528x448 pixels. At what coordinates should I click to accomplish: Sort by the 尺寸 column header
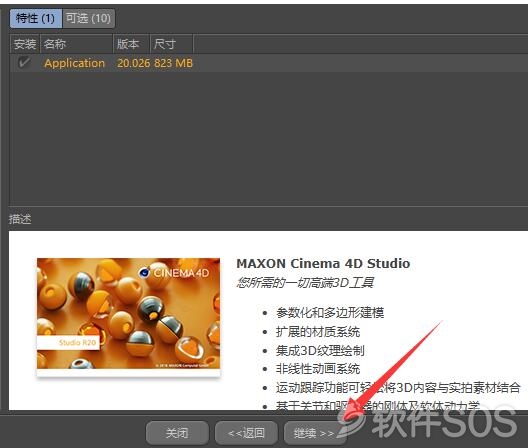click(x=171, y=44)
